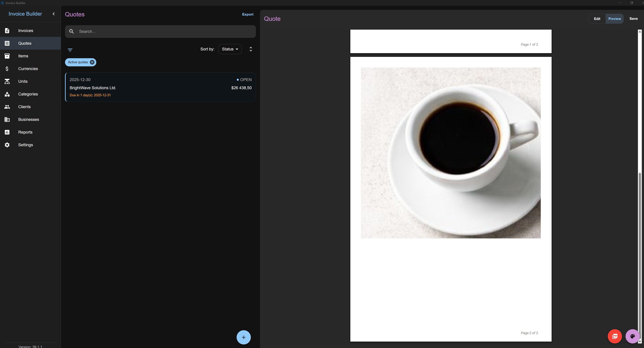Image resolution: width=644 pixels, height=348 pixels.
Task: Select the BrightWave Solutions Ltd. quote
Action: [x=160, y=87]
